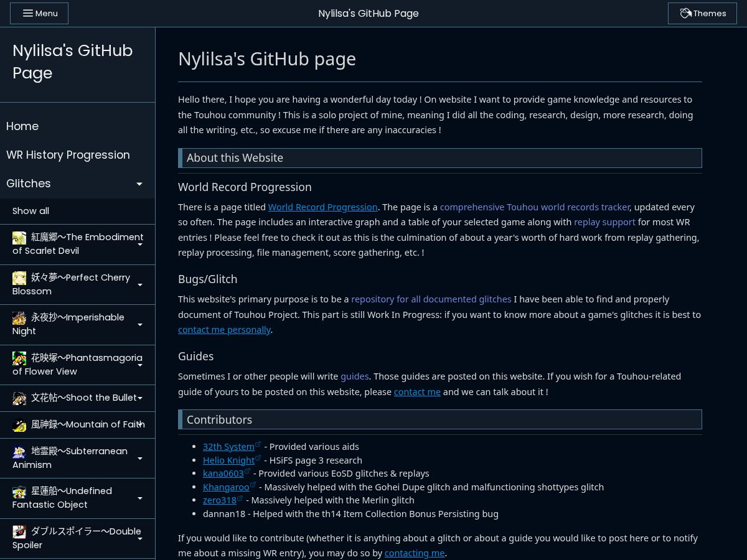Click the World Record Progression subheading
This screenshot has width=747, height=560.
pos(245,187)
